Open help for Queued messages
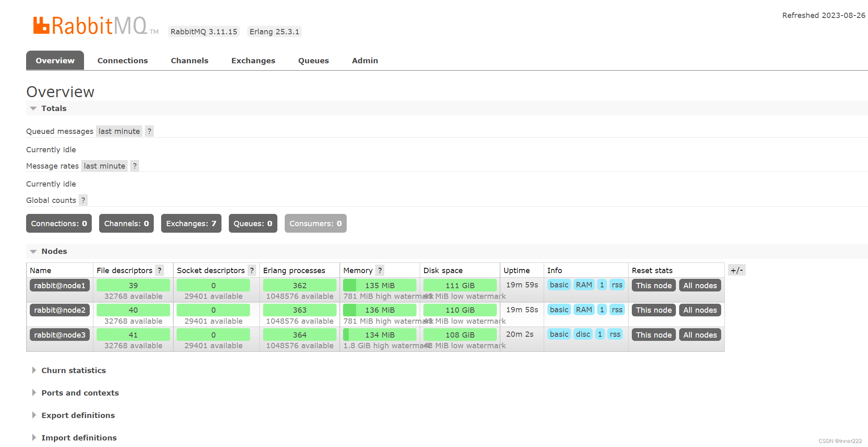This screenshot has width=868, height=447. (x=149, y=131)
